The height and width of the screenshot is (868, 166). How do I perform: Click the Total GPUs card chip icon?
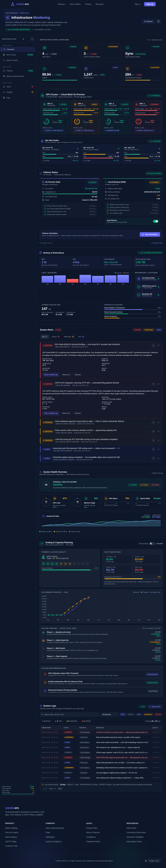[44, 48]
